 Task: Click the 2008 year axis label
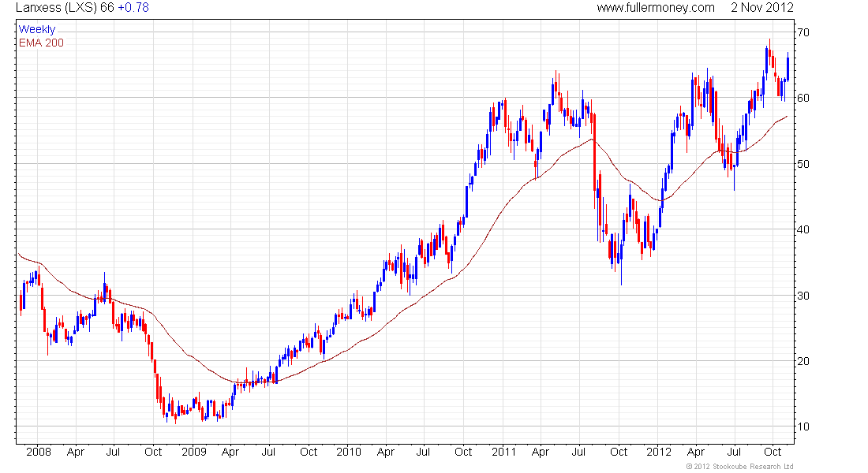[39, 452]
